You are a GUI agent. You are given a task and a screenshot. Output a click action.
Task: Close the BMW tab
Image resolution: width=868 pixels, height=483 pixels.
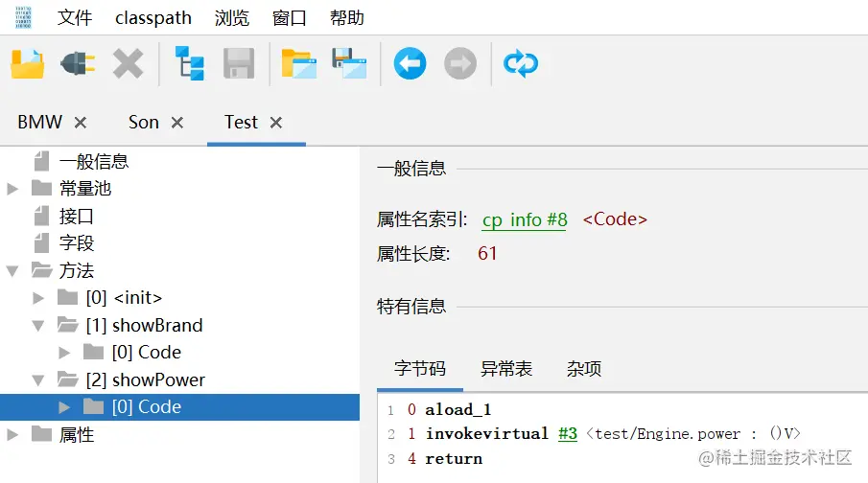pos(81,123)
